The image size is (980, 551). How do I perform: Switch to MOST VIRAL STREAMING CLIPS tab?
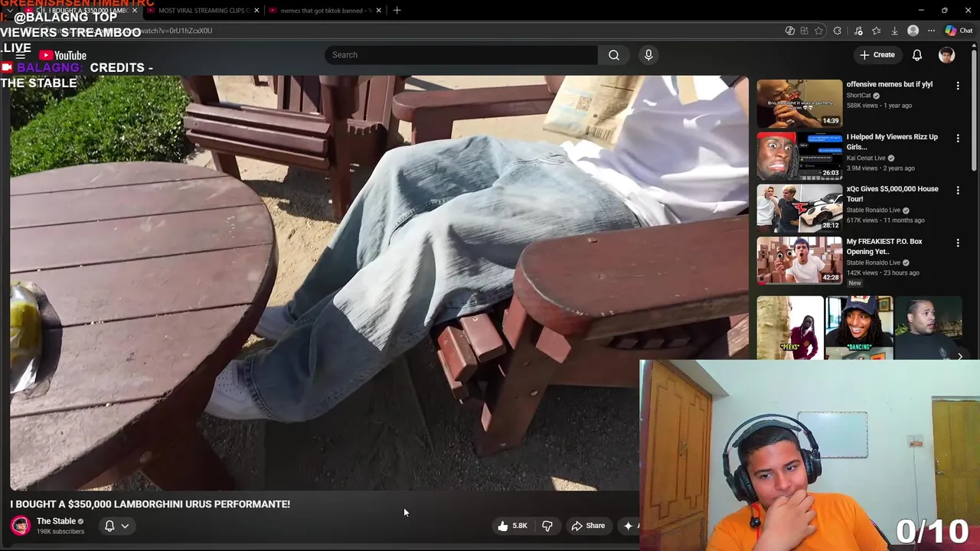pyautogui.click(x=204, y=10)
